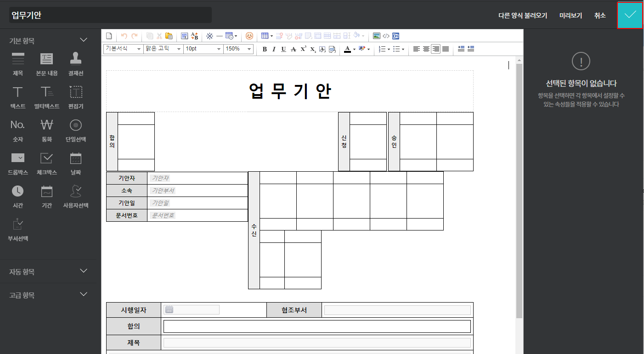This screenshot has width=644, height=354.
Task: Add a 날짜 date field item
Action: [76, 158]
